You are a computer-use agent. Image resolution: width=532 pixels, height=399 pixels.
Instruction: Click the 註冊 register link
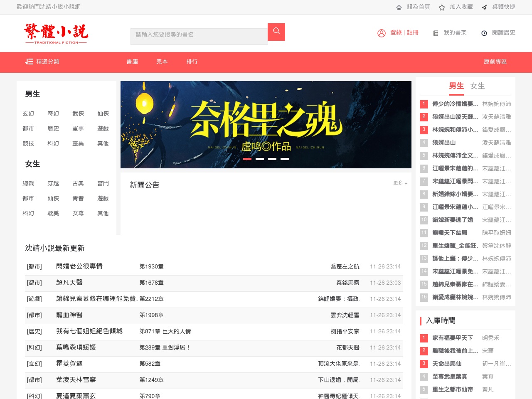413,32
